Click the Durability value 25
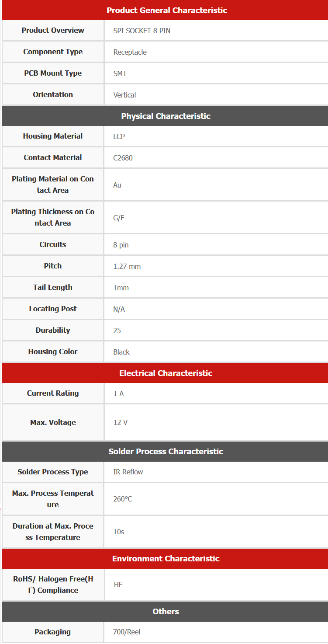 [x=117, y=331]
